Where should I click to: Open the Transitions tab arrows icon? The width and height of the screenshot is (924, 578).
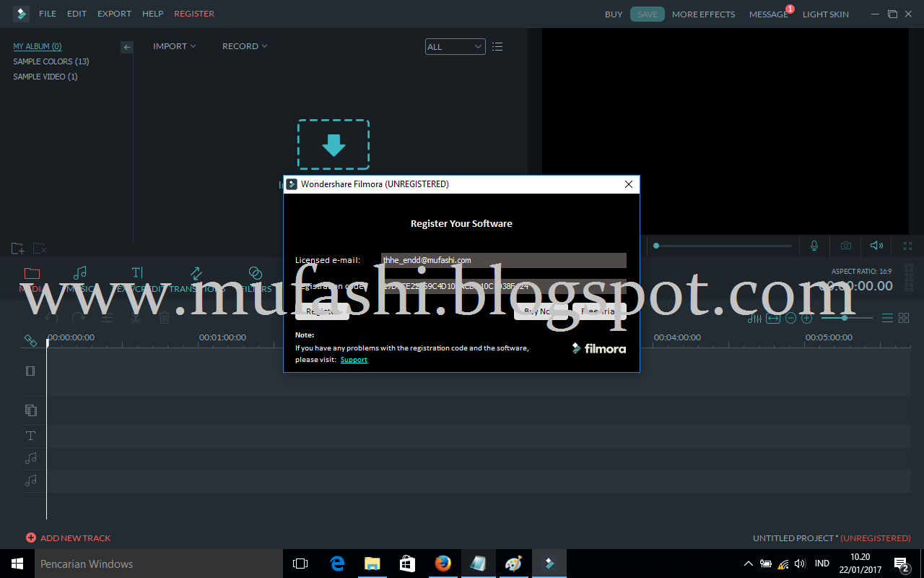[196, 272]
